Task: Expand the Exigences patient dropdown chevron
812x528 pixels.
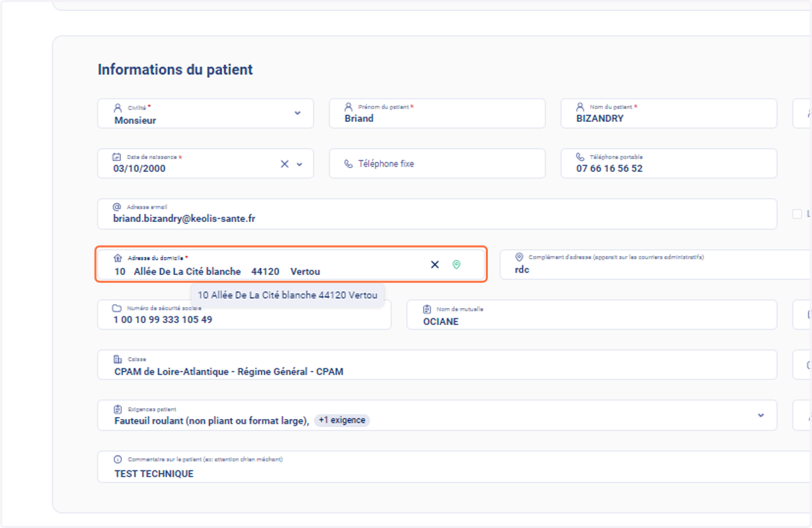Action: point(761,415)
